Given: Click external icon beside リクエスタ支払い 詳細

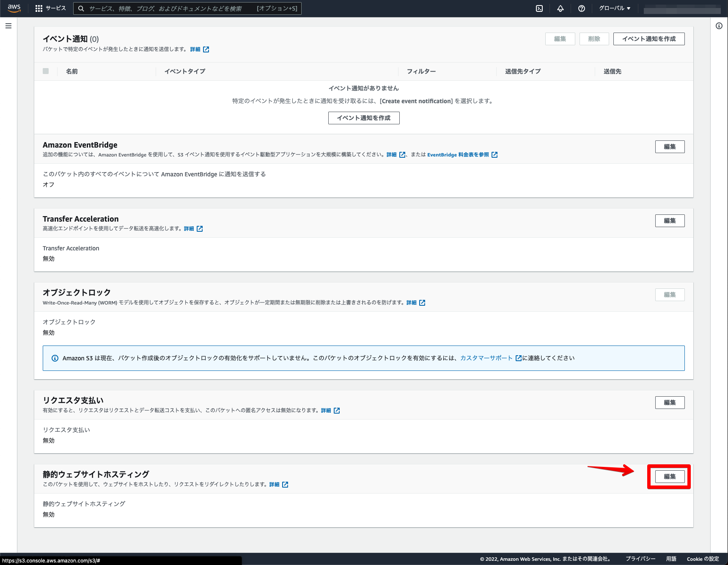Looking at the screenshot, I should 337,411.
